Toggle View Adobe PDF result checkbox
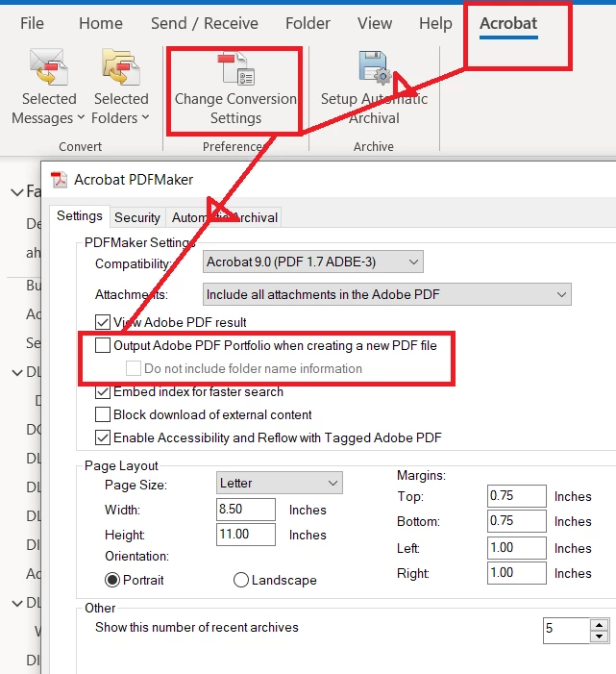Image resolution: width=616 pixels, height=674 pixels. point(103,322)
